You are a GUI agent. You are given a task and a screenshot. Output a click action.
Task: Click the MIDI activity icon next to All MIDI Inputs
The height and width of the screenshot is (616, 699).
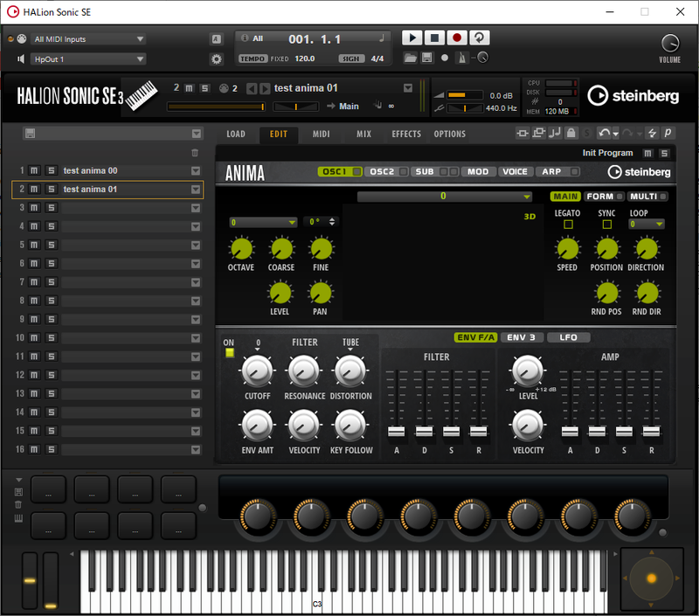click(21, 38)
